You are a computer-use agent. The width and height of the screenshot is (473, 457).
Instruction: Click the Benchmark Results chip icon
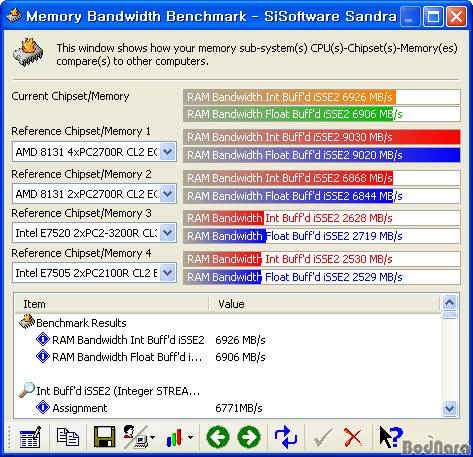pos(27,322)
